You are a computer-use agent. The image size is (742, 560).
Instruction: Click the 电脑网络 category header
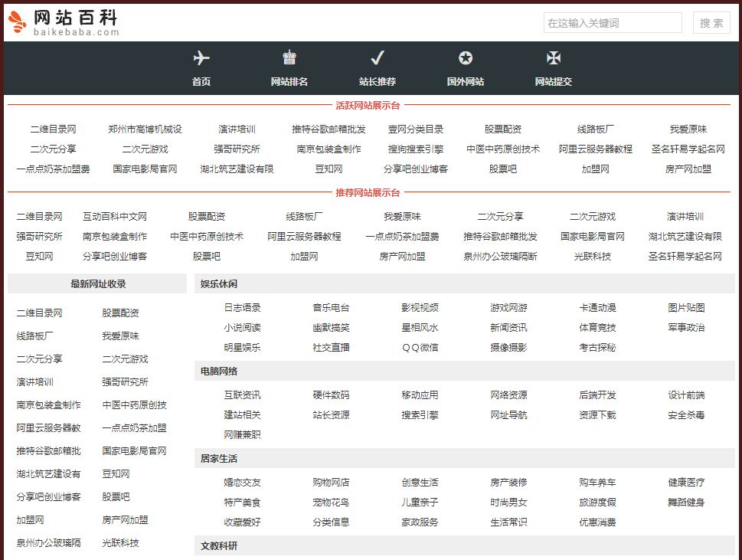point(219,371)
